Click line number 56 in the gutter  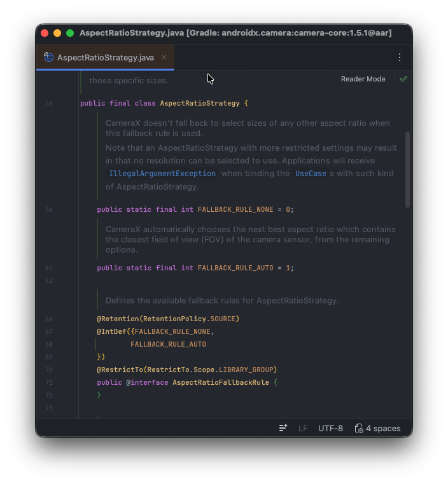[49, 210]
